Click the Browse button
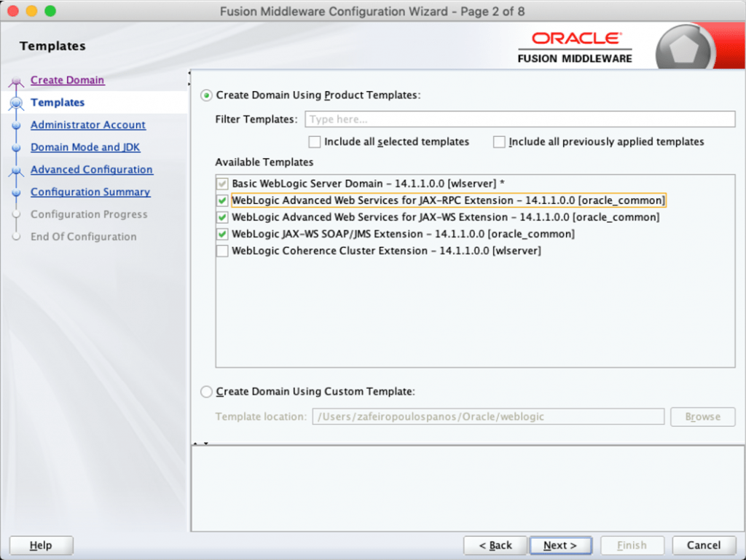746x560 pixels. pos(703,417)
